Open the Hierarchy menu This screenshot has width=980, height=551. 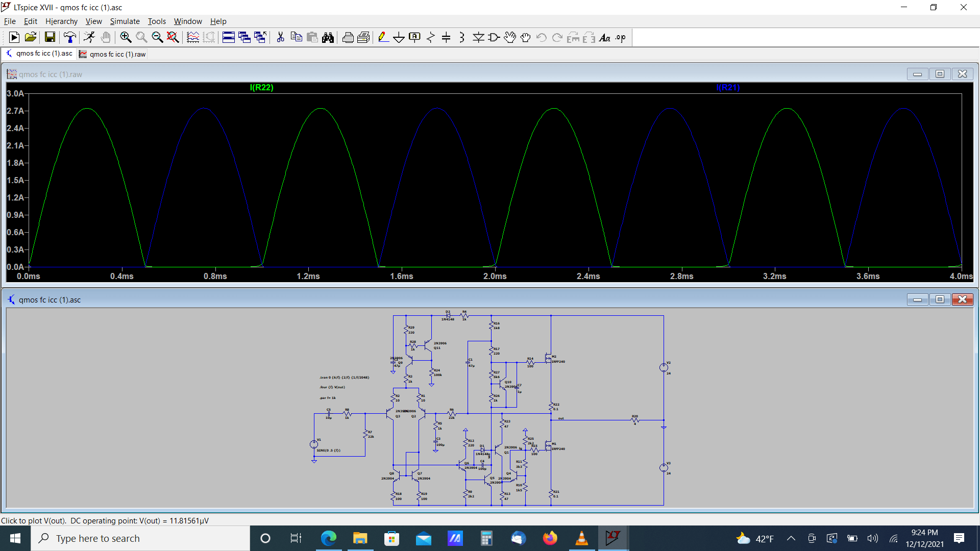point(61,21)
